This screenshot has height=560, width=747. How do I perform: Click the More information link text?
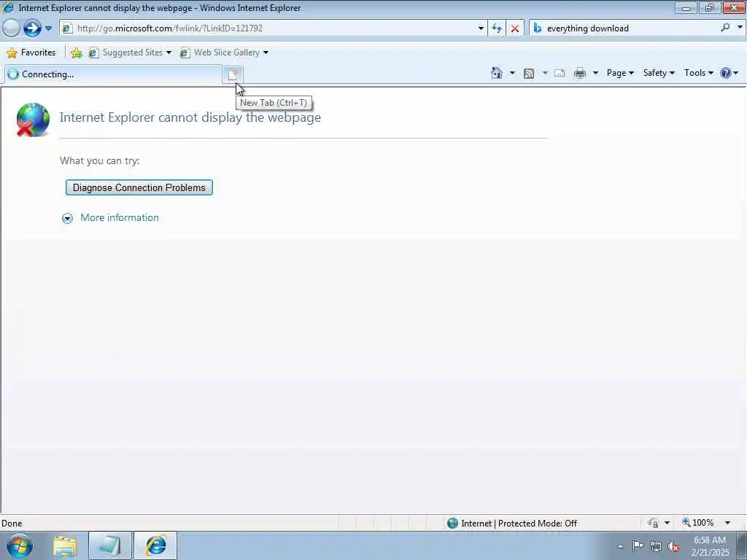120,217
